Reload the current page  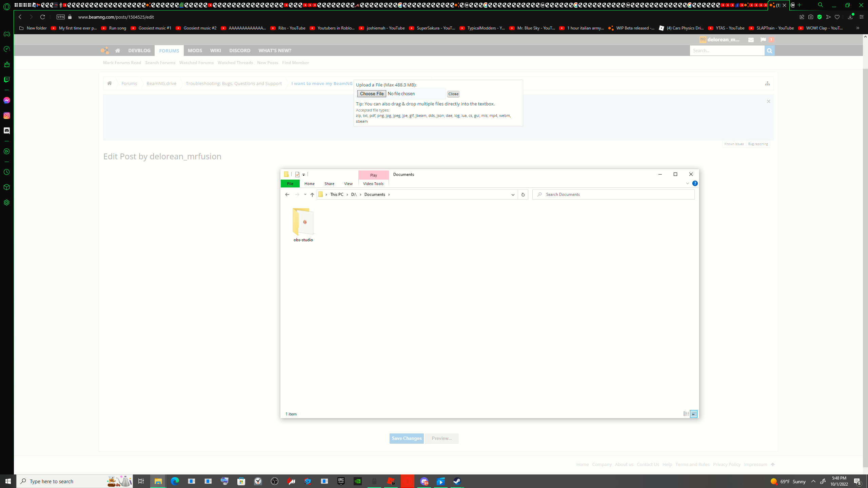pyautogui.click(x=42, y=17)
